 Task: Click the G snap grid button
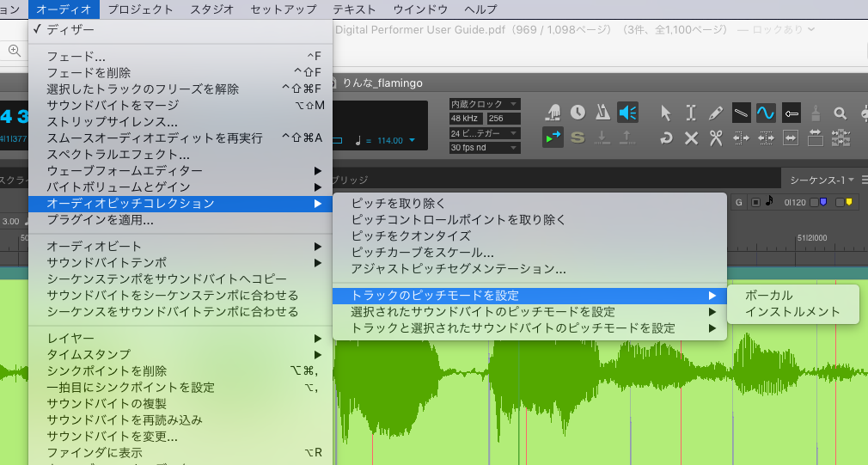738,203
